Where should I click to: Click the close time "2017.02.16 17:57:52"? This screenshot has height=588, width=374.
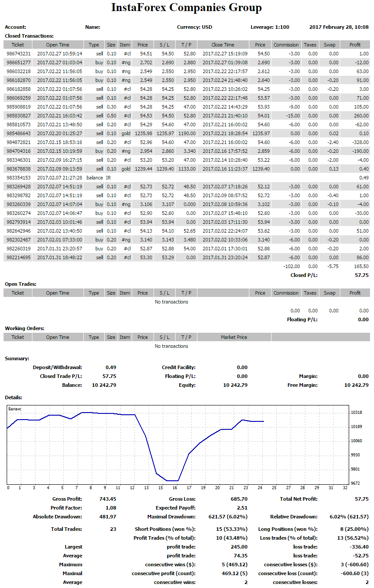tap(225, 151)
